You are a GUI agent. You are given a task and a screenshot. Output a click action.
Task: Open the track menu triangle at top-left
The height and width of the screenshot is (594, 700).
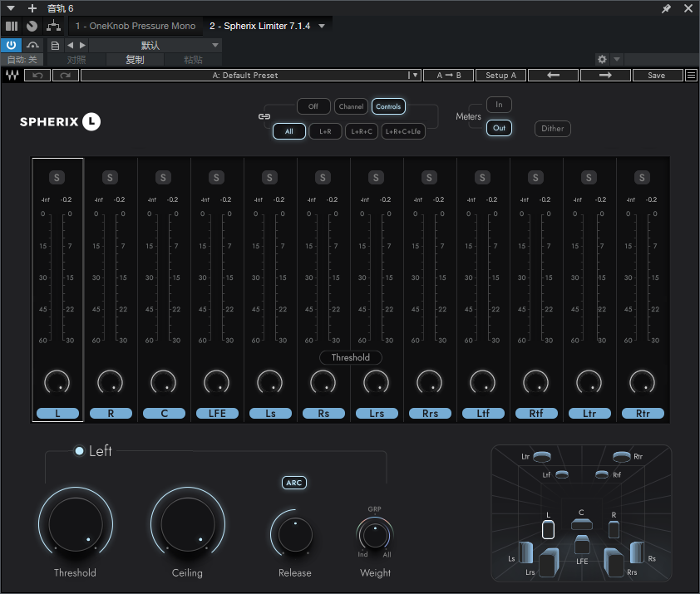11,8
